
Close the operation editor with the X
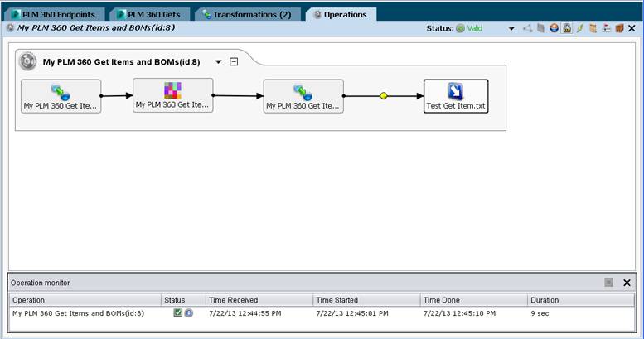tap(632, 28)
